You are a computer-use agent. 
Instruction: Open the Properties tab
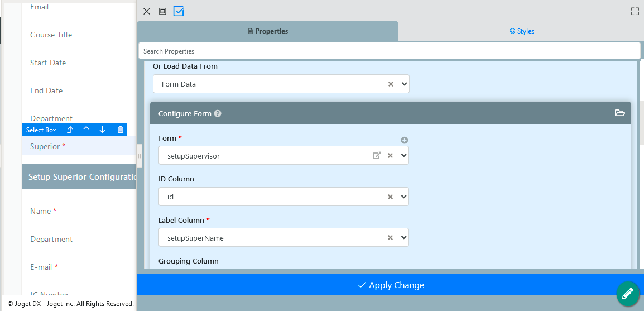tap(268, 31)
